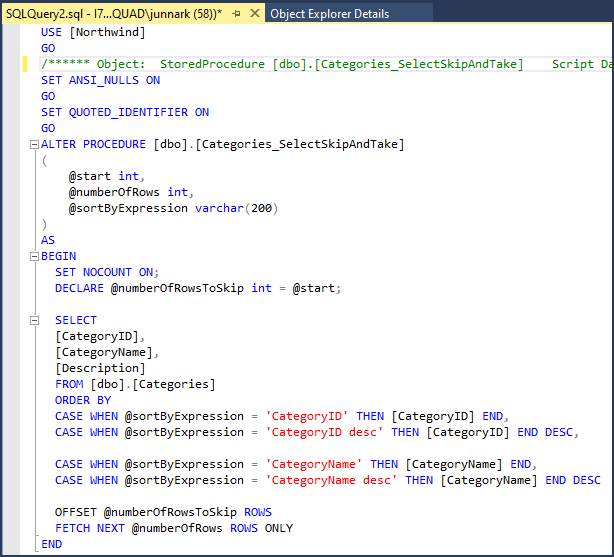Click the FROM [dbo].[Categories] line
The image size is (614, 557).
(x=135, y=384)
